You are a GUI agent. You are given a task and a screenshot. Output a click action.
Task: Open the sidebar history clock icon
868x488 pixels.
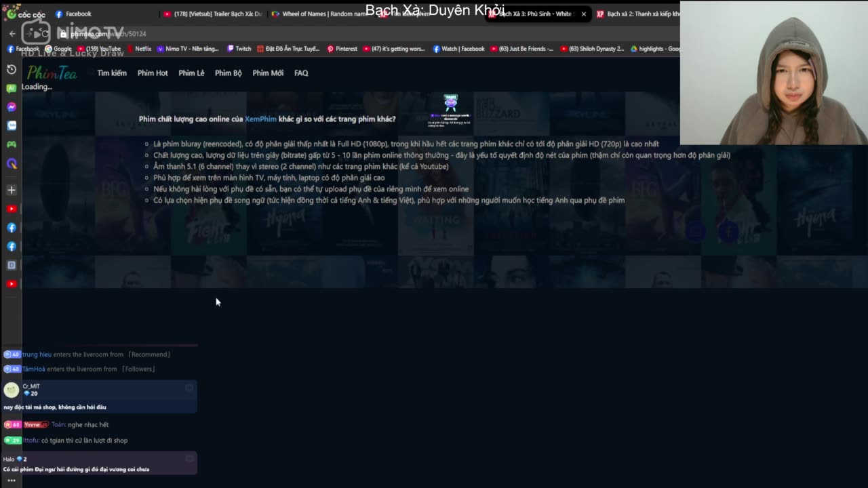click(12, 69)
